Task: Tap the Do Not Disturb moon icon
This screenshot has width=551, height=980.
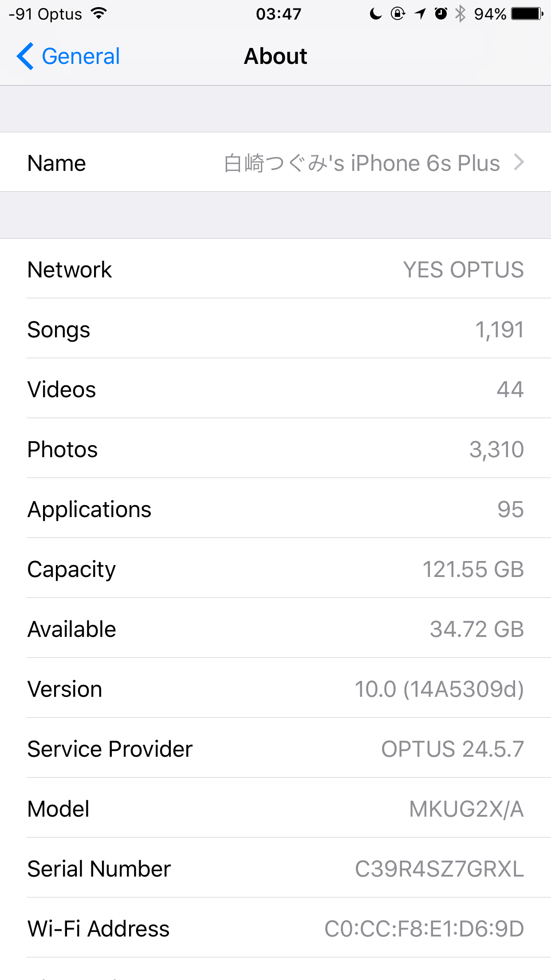Action: [376, 14]
